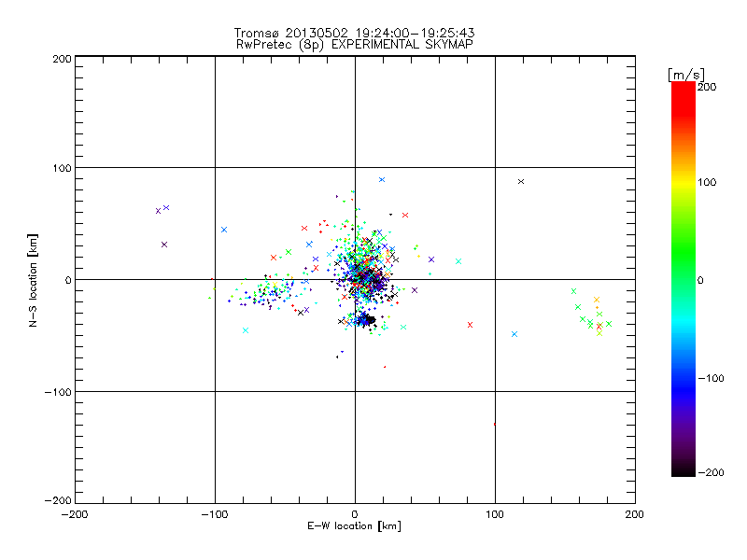The width and height of the screenshot is (747, 560).
Task: Click the black bottom of the colorbar near -200
Action: [x=684, y=469]
